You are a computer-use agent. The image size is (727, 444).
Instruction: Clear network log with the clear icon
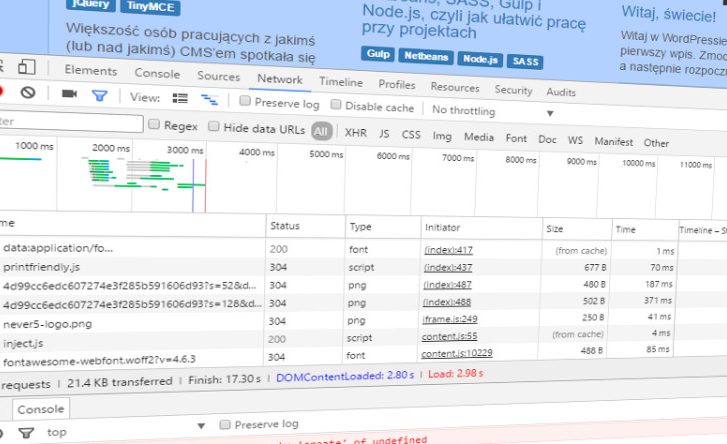click(x=28, y=92)
